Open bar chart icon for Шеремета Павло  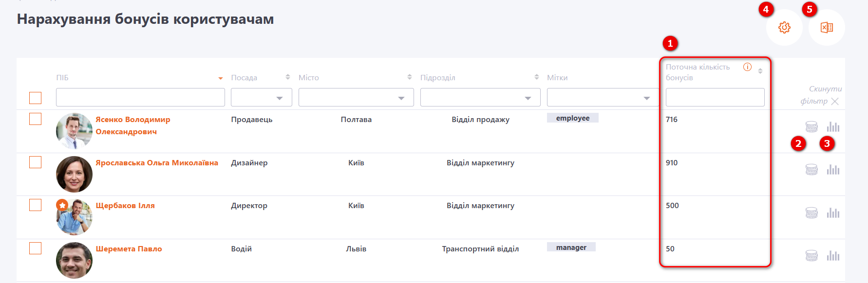(x=833, y=256)
